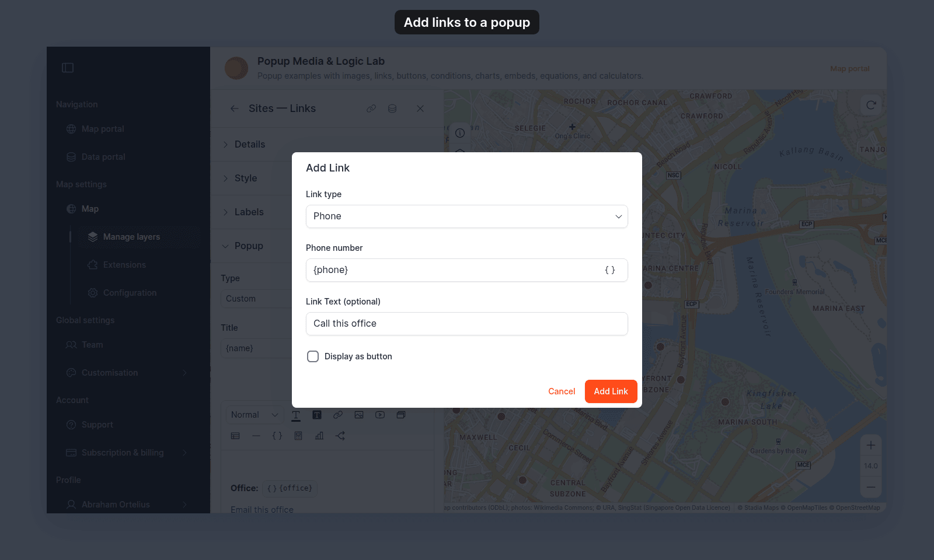Insert a horizontal divider line
The image size is (934, 560).
click(256, 436)
